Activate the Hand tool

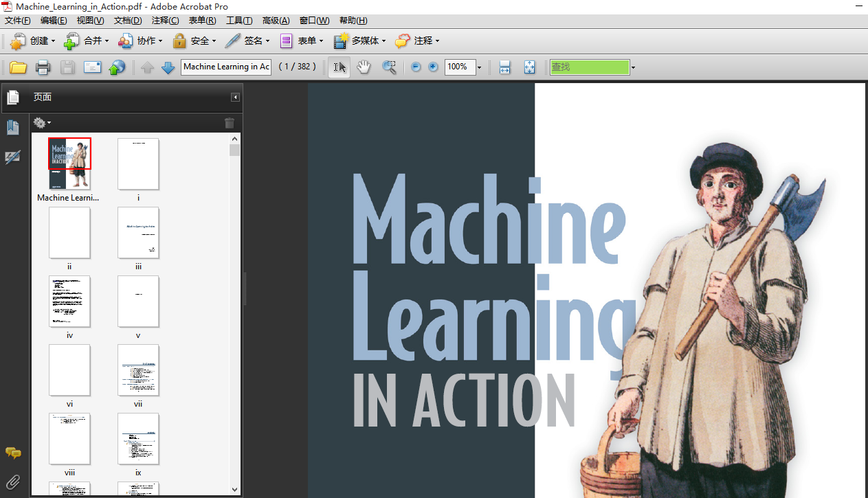coord(364,67)
